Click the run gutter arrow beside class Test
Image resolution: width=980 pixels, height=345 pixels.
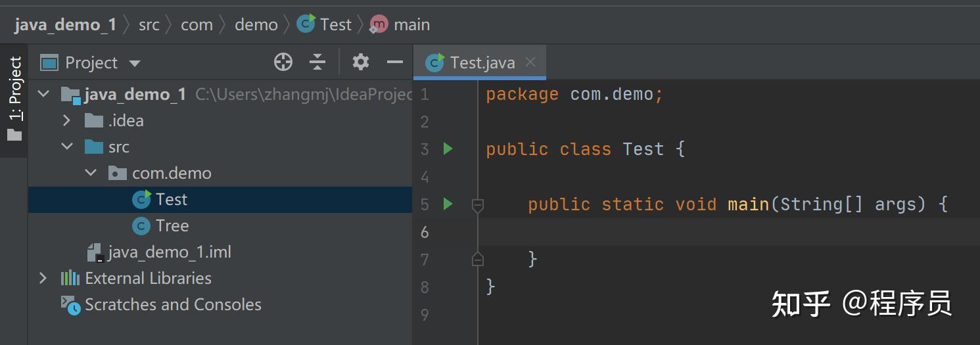click(x=448, y=149)
